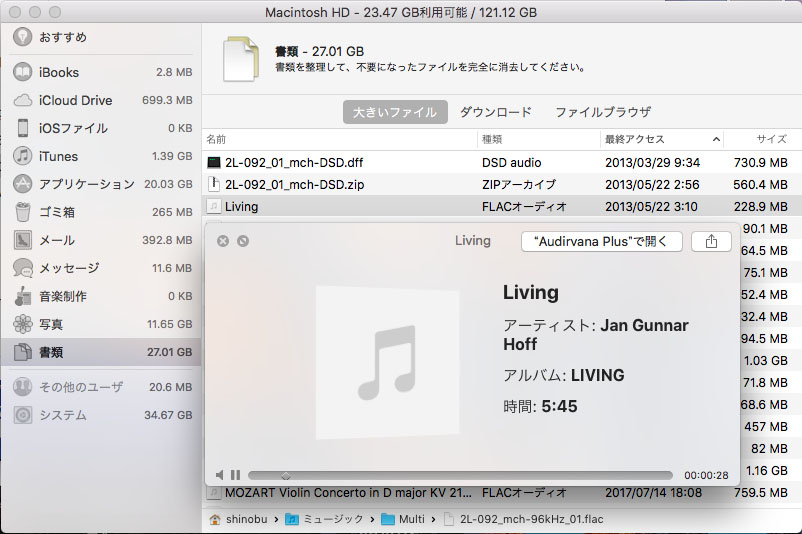Image resolution: width=802 pixels, height=534 pixels.
Task: Click the メール stamp icon
Action: click(23, 240)
